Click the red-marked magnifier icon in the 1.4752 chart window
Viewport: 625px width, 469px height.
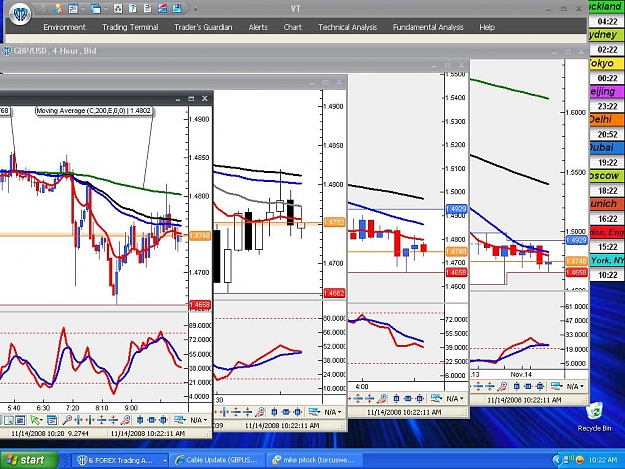pyautogui.click(x=260, y=412)
